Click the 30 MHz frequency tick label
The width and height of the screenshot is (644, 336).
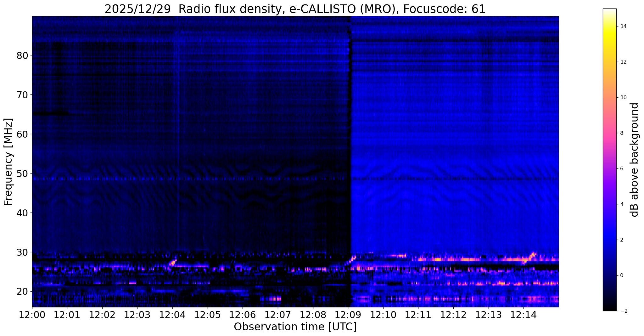point(22,252)
